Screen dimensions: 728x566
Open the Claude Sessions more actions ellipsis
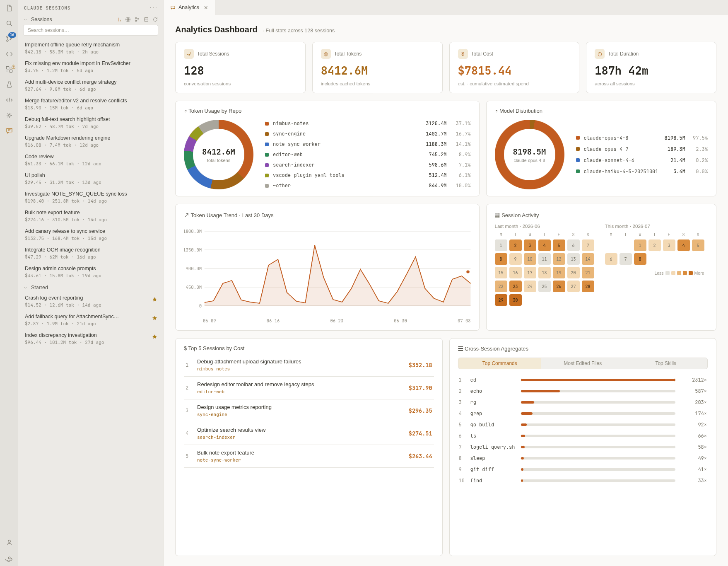[x=154, y=8]
